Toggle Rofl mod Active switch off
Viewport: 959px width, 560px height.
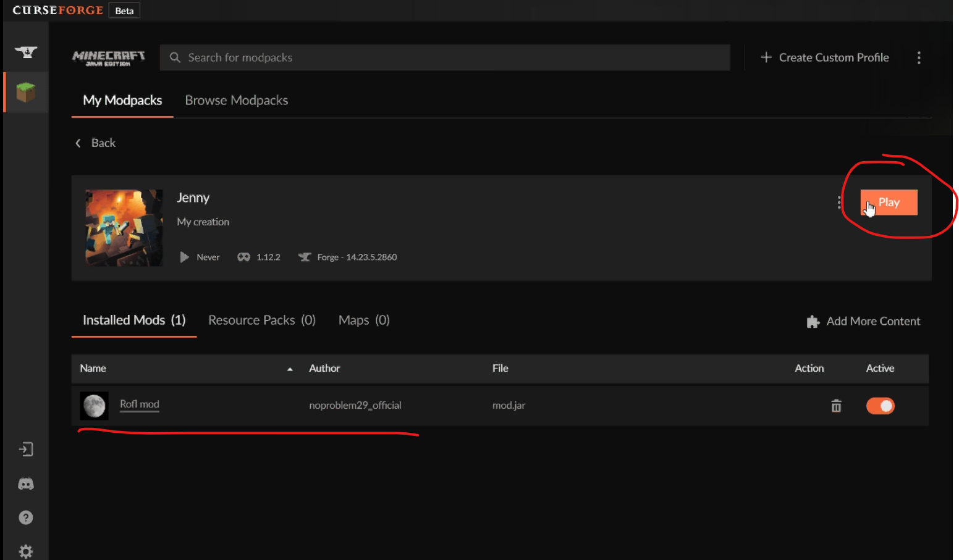[x=881, y=406]
